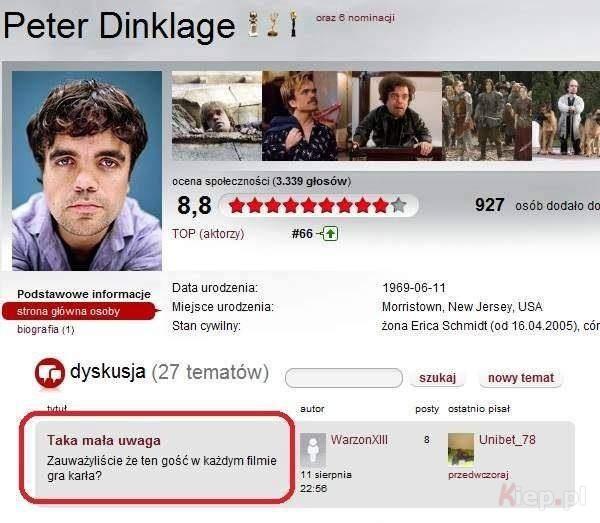The height and width of the screenshot is (523, 600).
Task: Open the 'biografia (1)' menu item
Action: 46,329
